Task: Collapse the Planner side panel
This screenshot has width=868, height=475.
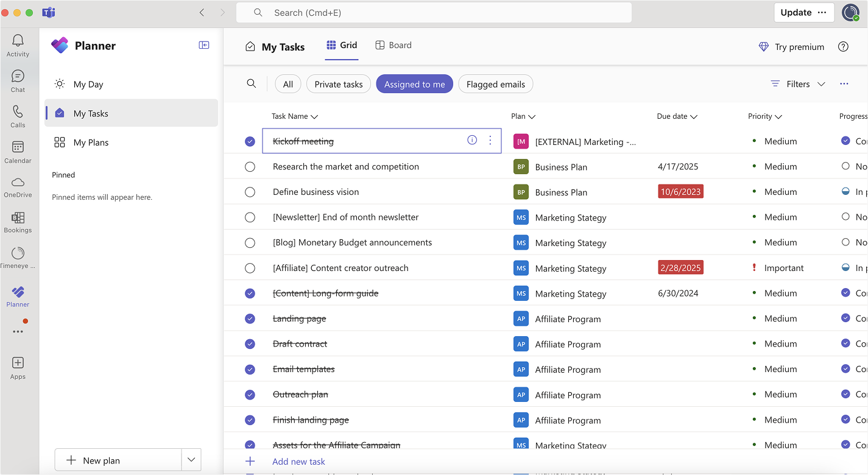Action: (204, 44)
